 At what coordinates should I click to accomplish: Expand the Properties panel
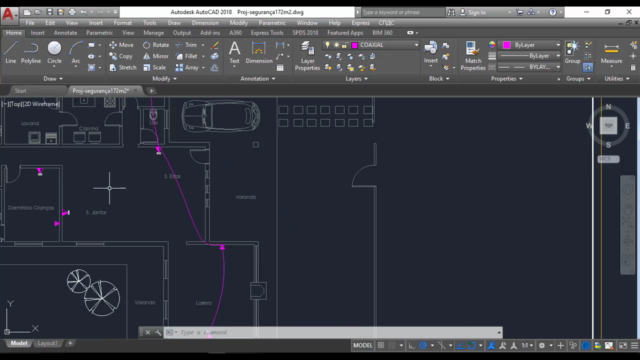click(x=507, y=78)
